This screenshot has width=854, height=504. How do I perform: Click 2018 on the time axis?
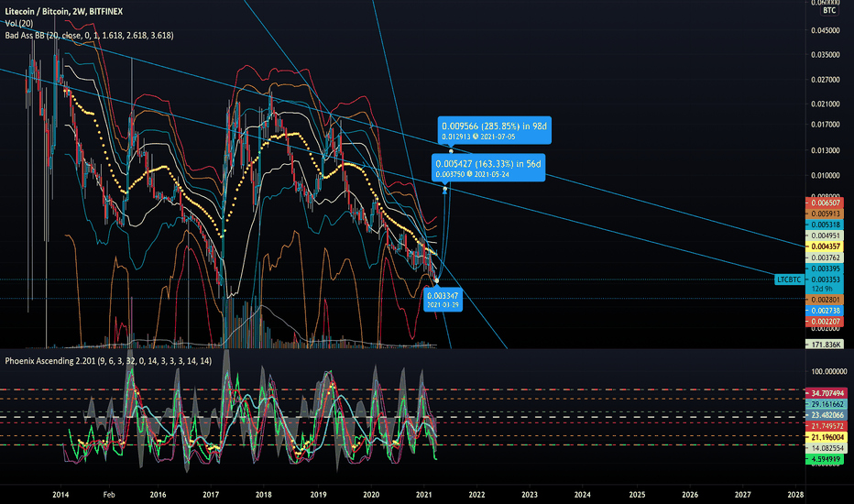point(264,495)
